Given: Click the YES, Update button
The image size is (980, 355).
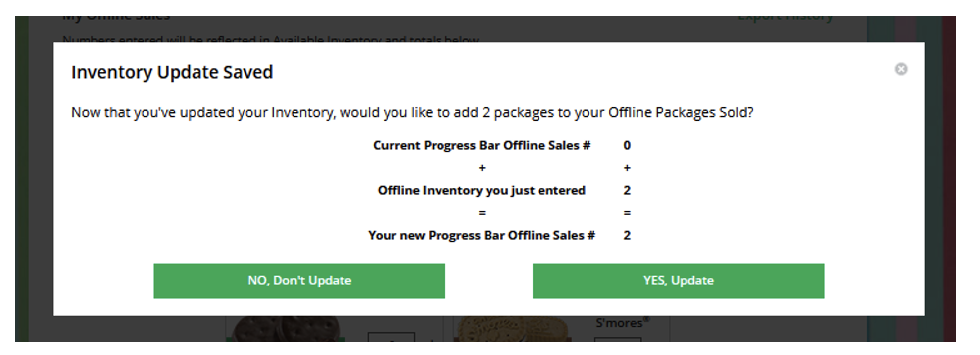Looking at the screenshot, I should tap(678, 281).
